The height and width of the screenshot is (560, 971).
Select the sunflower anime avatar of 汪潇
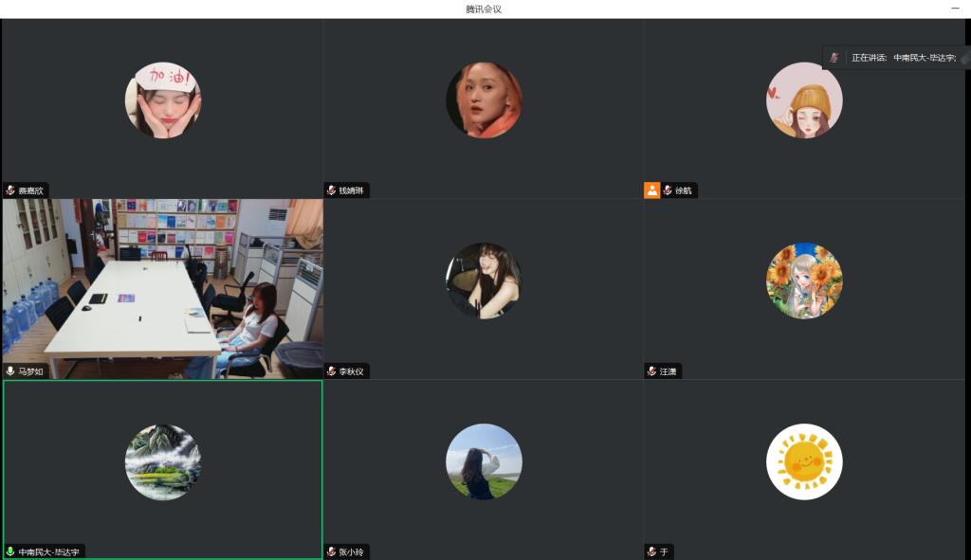[x=804, y=280]
